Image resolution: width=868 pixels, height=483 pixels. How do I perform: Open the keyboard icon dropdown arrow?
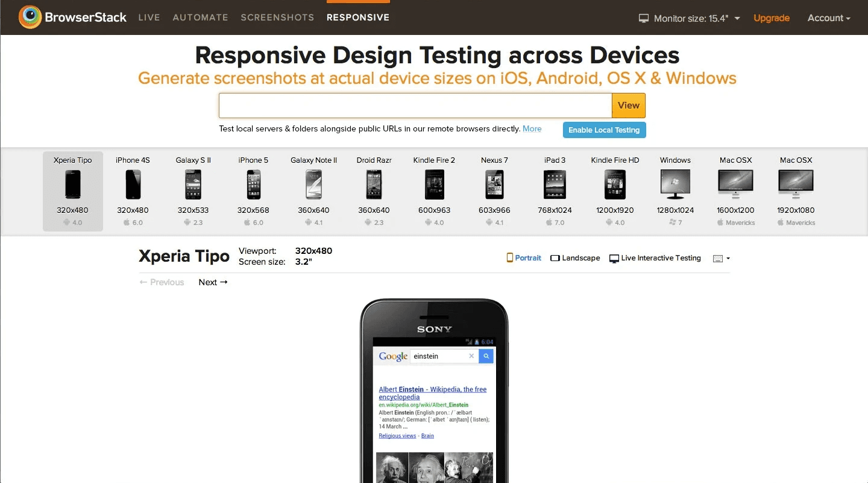pyautogui.click(x=728, y=259)
